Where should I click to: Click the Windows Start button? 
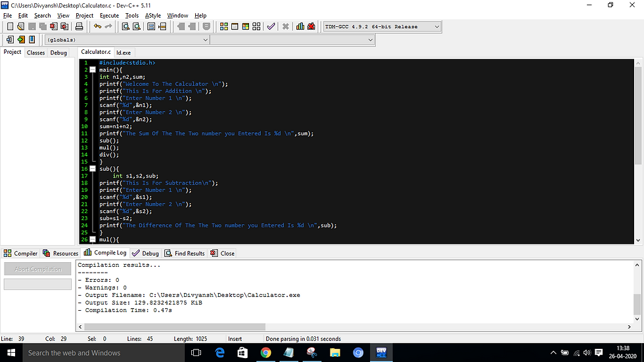tap(11, 353)
